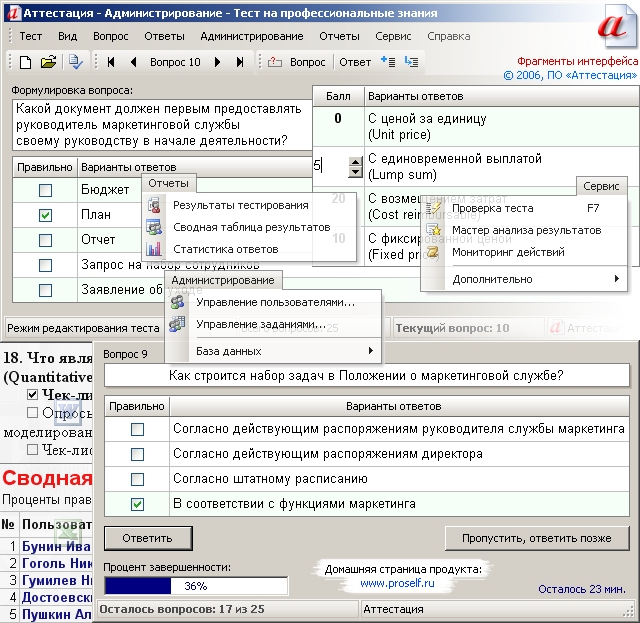The image size is (640, 623).
Task: Click the new test document icon
Action: [26, 62]
